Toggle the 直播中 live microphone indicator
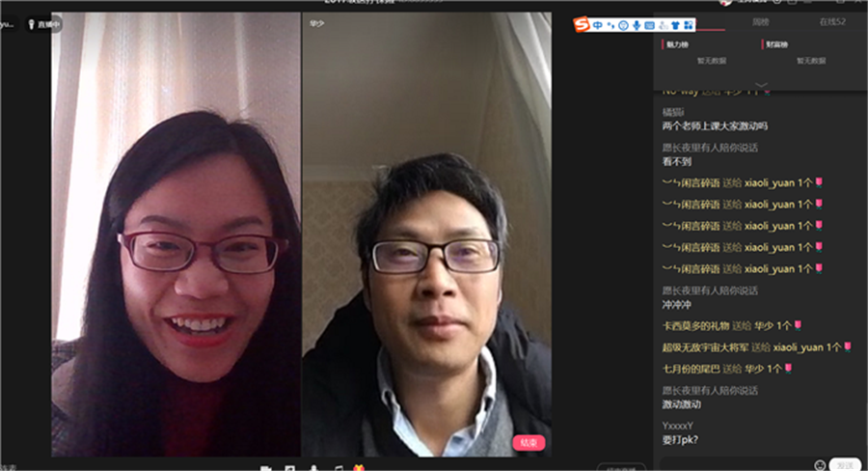The width and height of the screenshot is (868, 471). [43, 24]
